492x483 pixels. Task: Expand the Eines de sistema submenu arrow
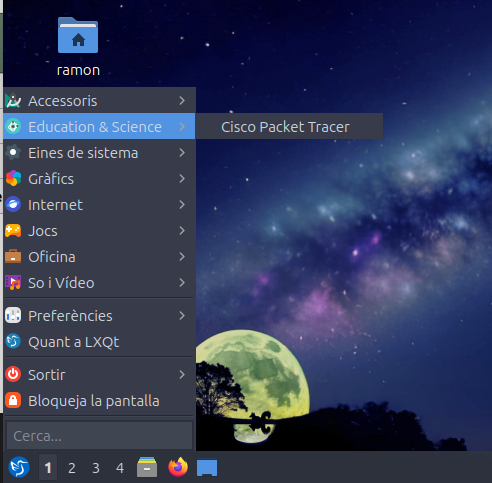pos(182,153)
